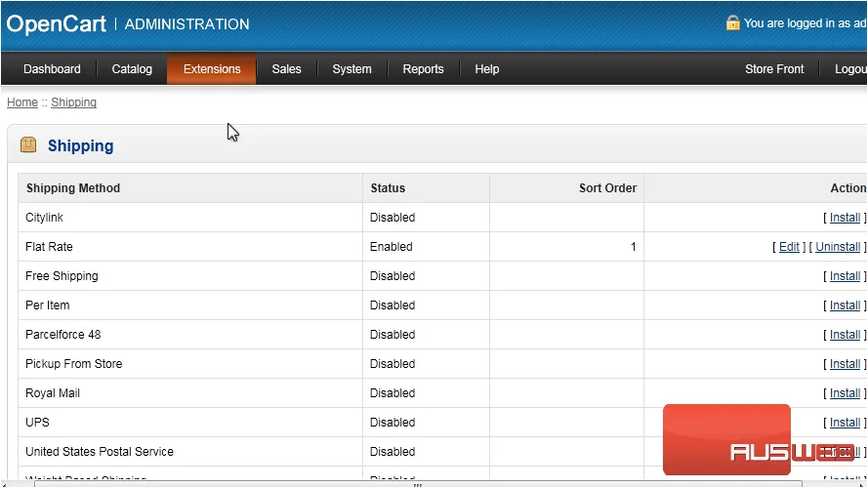Select the Citylink row name
Screen dimensions: 868x488
pyautogui.click(x=44, y=218)
